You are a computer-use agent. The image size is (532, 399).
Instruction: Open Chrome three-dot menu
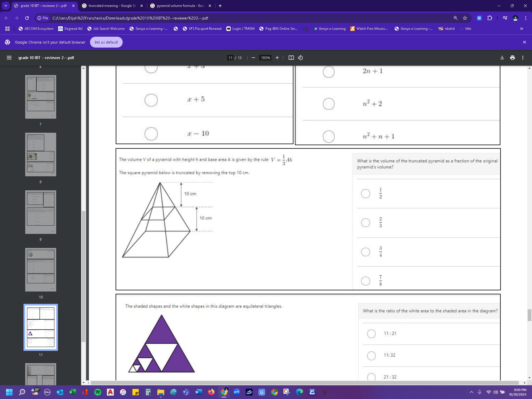pos(525,18)
